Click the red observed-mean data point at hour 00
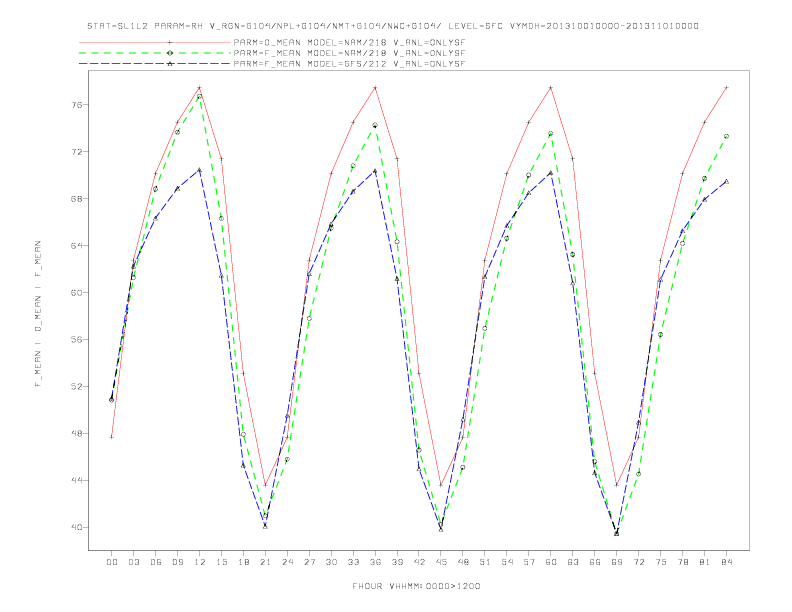The image size is (792, 612). click(112, 437)
